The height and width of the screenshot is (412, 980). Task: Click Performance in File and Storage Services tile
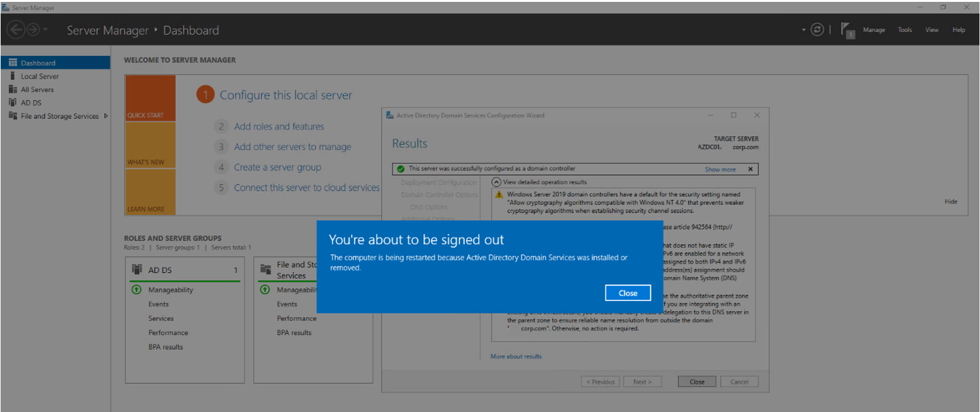point(297,318)
